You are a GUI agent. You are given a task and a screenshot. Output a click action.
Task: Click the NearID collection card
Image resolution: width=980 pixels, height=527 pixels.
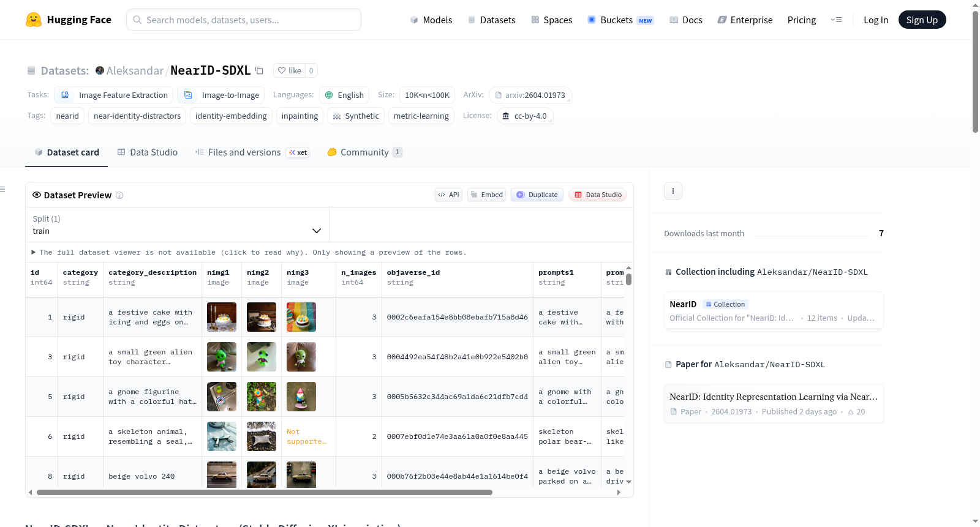pos(774,310)
